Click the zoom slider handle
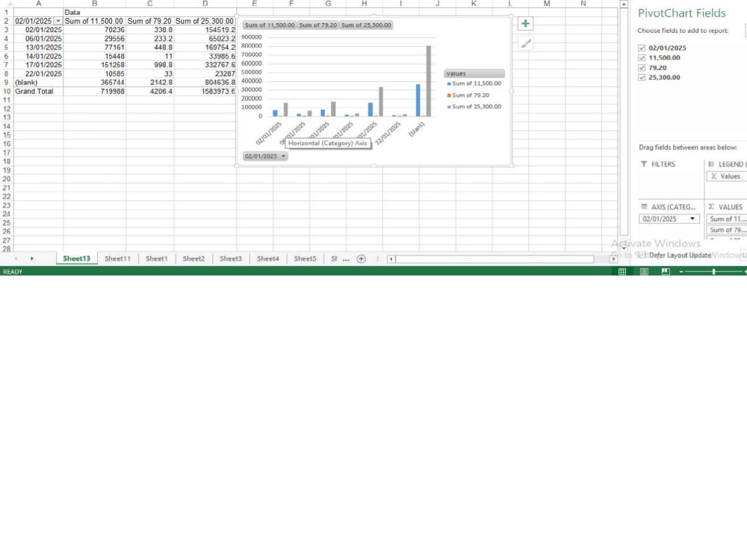Viewport: 747px width, 560px height. click(x=713, y=272)
